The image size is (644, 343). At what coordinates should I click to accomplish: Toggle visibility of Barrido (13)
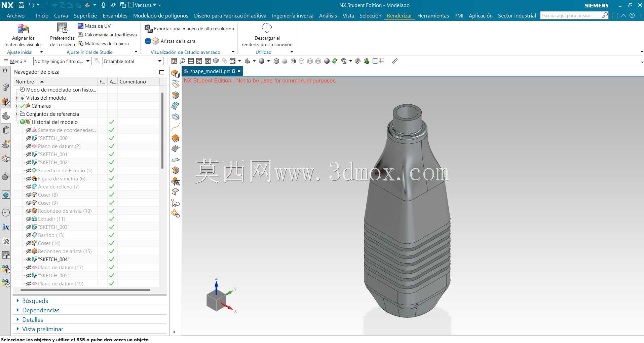pyautogui.click(x=29, y=235)
